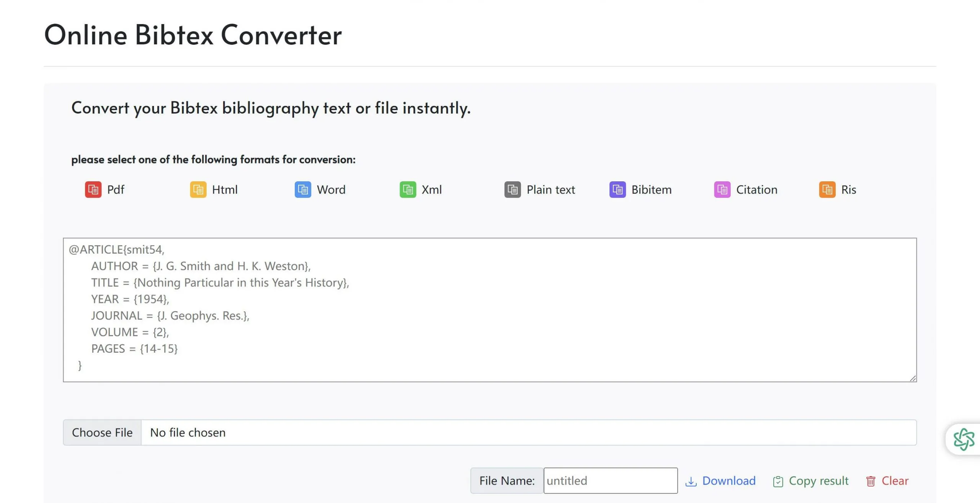This screenshot has height=503, width=980.
Task: Click the Download arrow icon
Action: coord(691,481)
